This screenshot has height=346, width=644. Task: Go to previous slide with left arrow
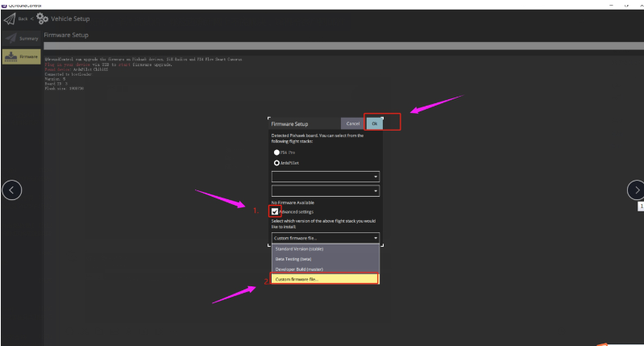point(11,190)
